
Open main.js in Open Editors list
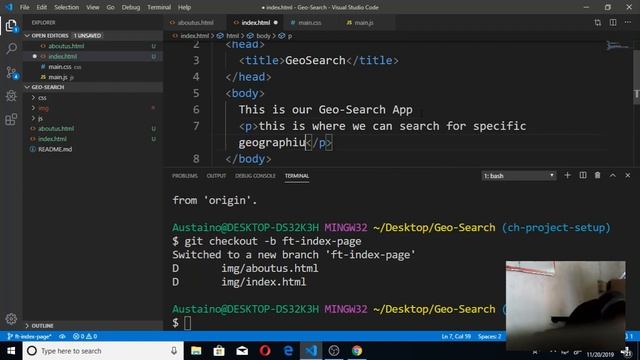(x=58, y=77)
